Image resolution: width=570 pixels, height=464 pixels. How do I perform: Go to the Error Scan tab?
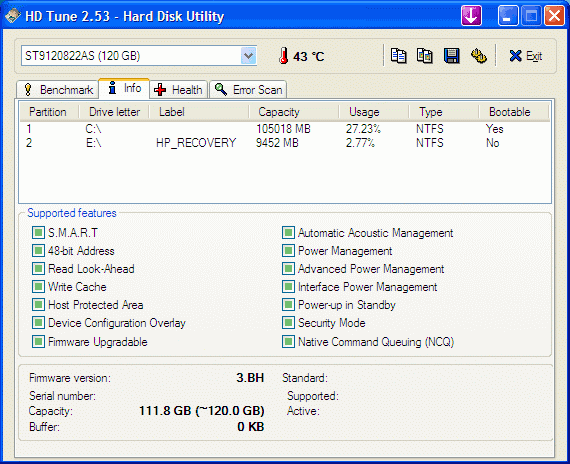tap(248, 89)
